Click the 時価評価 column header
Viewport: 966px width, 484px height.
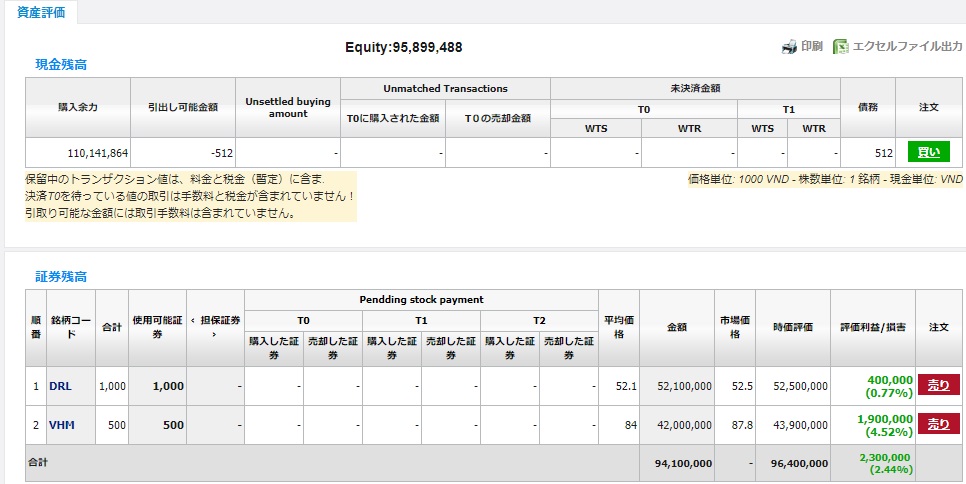tap(793, 327)
